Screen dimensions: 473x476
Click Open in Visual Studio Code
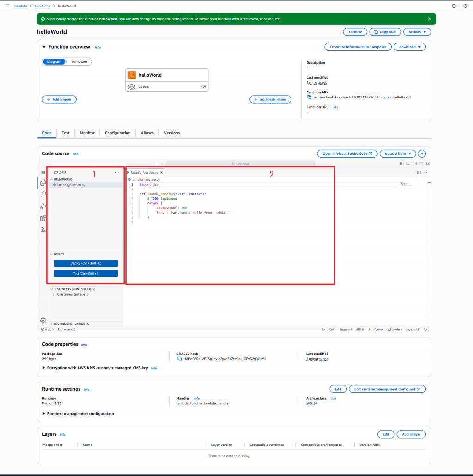(347, 153)
